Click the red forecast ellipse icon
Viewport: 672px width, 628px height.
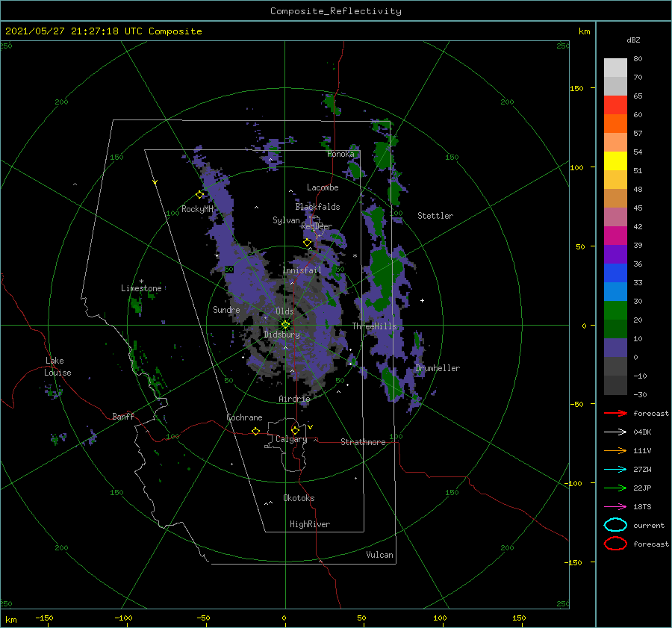(615, 544)
